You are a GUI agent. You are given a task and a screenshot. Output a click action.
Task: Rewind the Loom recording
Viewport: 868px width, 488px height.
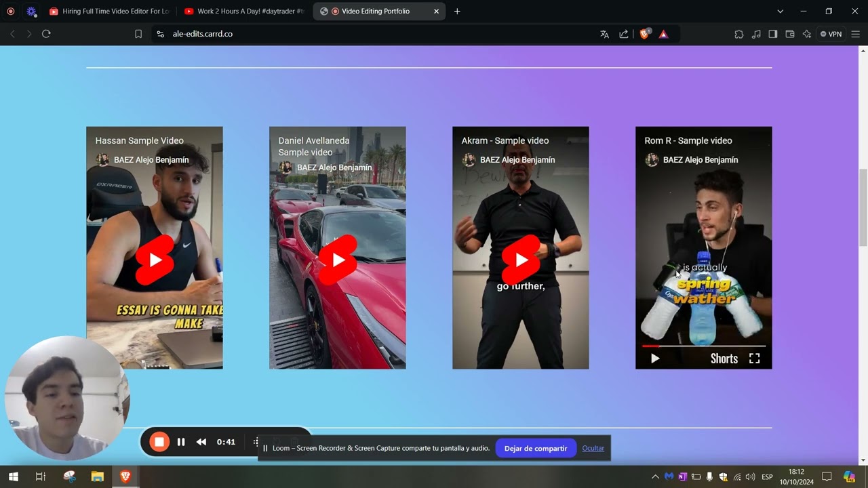201,442
